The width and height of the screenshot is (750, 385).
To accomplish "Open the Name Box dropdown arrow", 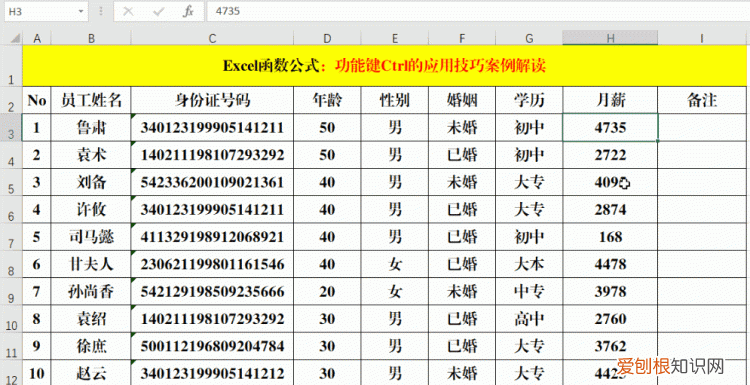I will point(80,11).
